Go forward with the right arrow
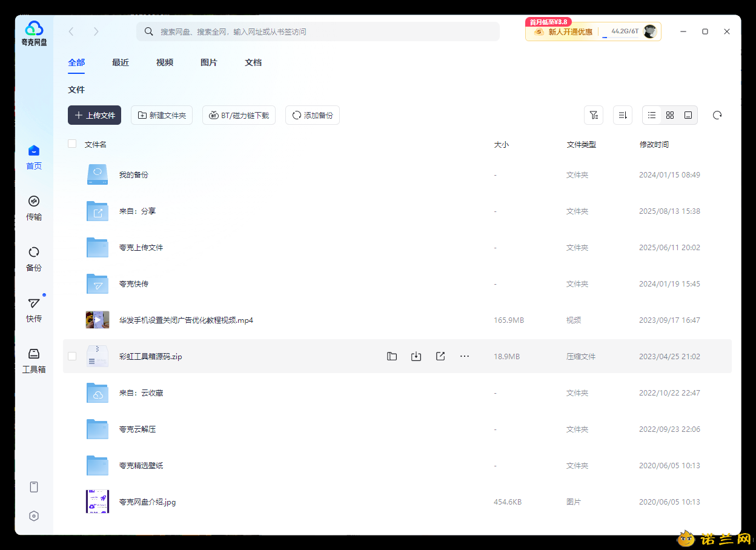 96,31
